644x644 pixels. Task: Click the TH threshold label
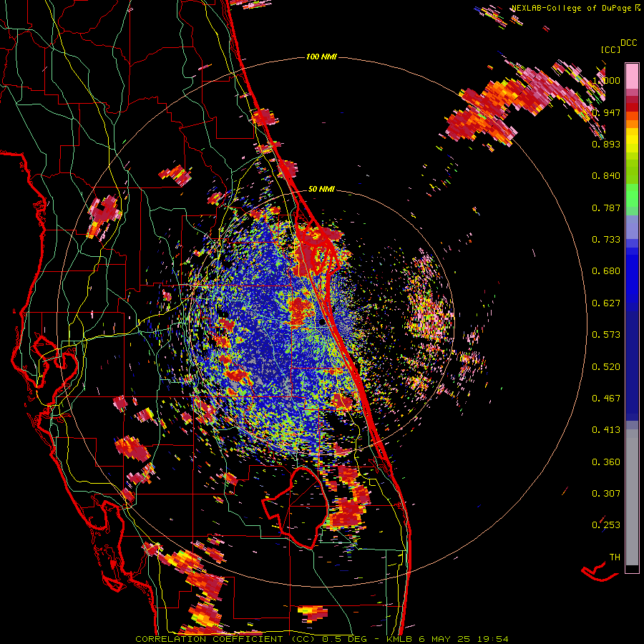(x=615, y=557)
